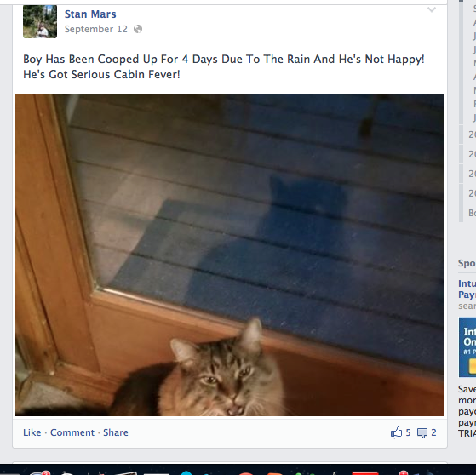Click Comment under the cat photo
This screenshot has width=476, height=475.
pos(72,432)
